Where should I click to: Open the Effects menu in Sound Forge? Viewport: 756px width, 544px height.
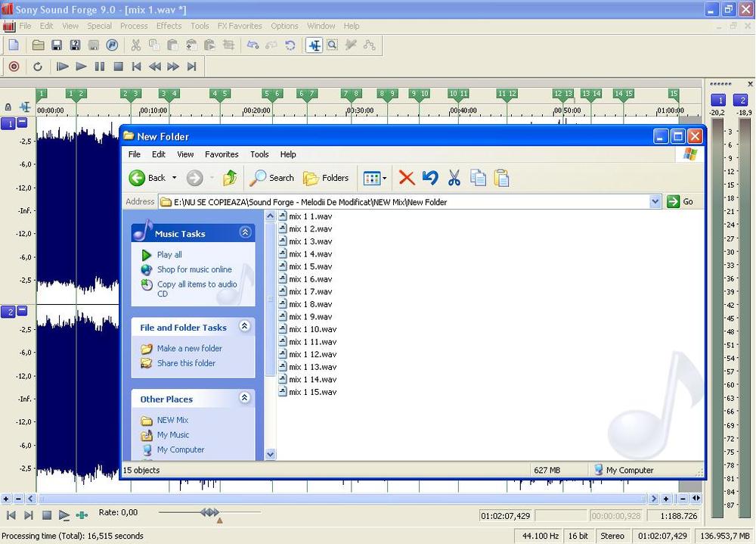(169, 26)
